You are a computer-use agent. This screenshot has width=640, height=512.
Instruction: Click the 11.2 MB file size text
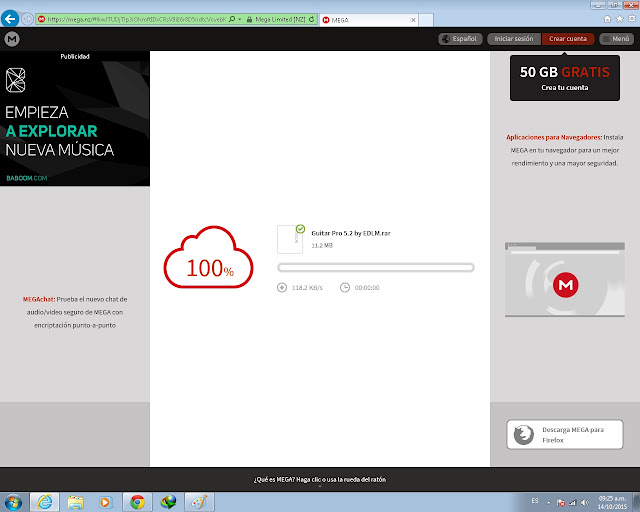(x=322, y=245)
